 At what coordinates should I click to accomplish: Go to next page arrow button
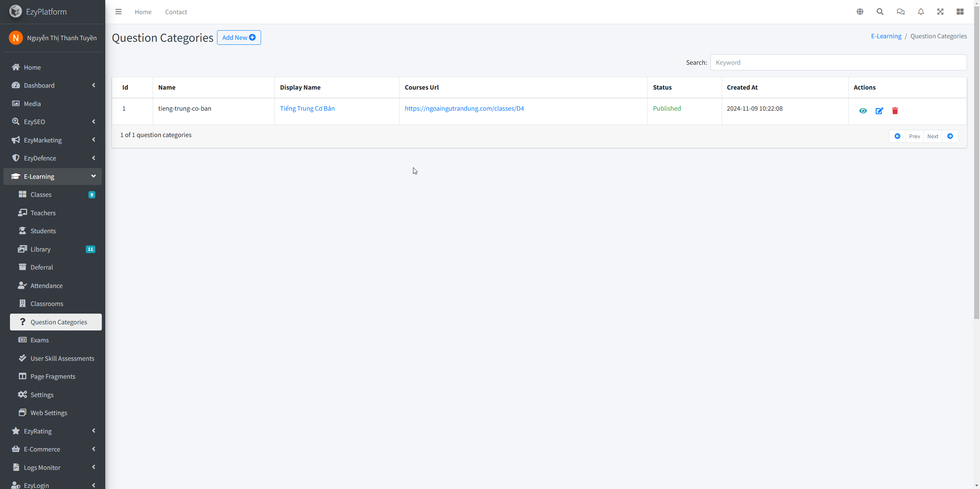[x=950, y=136]
